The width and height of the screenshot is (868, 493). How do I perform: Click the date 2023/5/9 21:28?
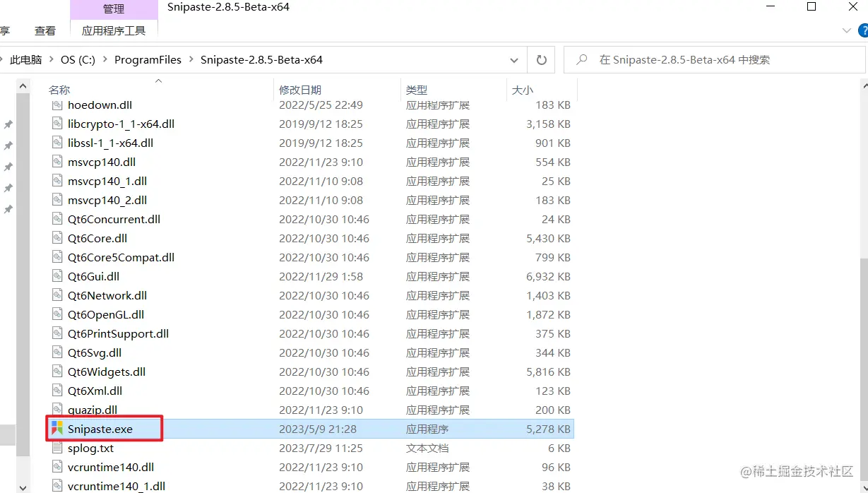click(318, 429)
